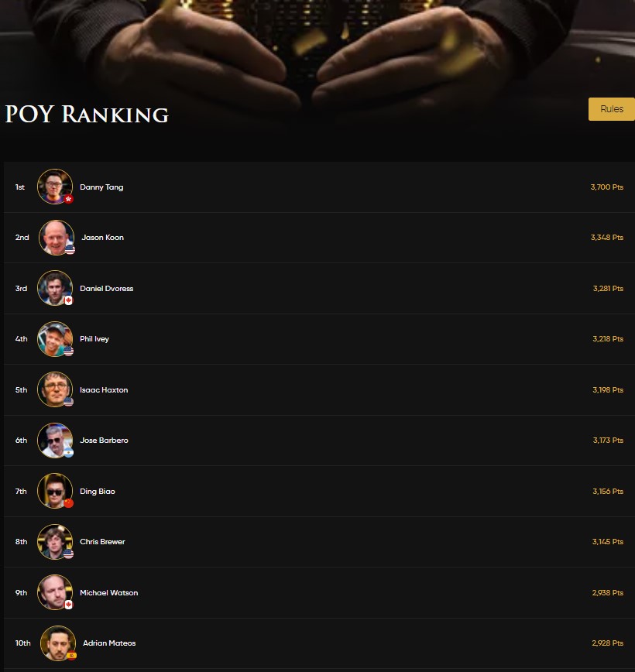
Task: Open the POY Rules button
Action: point(612,109)
